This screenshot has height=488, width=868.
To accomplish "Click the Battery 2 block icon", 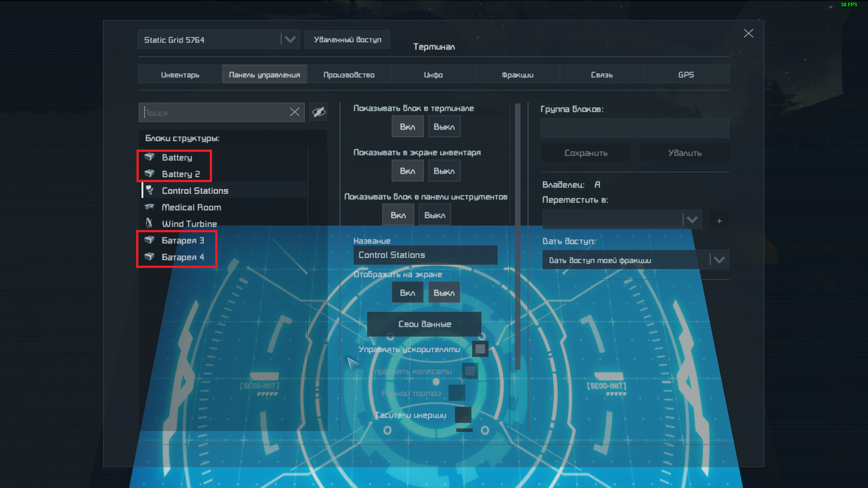I will coord(150,174).
